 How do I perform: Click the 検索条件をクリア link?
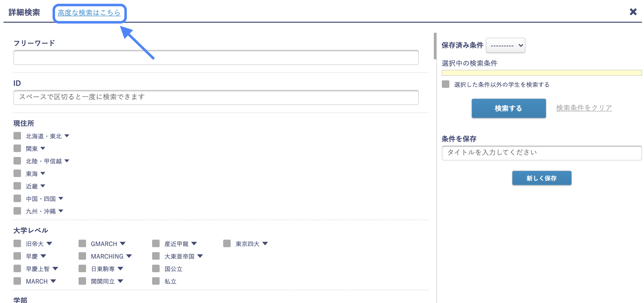pos(584,108)
